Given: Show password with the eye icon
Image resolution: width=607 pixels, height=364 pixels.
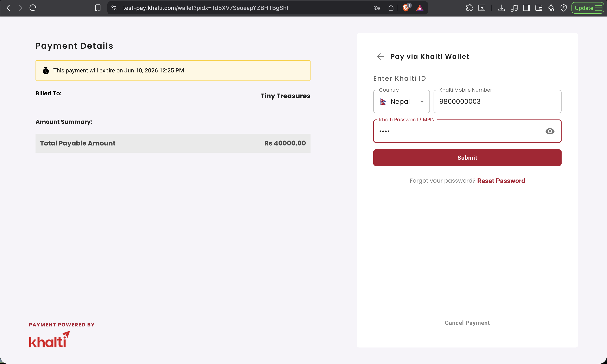Looking at the screenshot, I should point(550,131).
